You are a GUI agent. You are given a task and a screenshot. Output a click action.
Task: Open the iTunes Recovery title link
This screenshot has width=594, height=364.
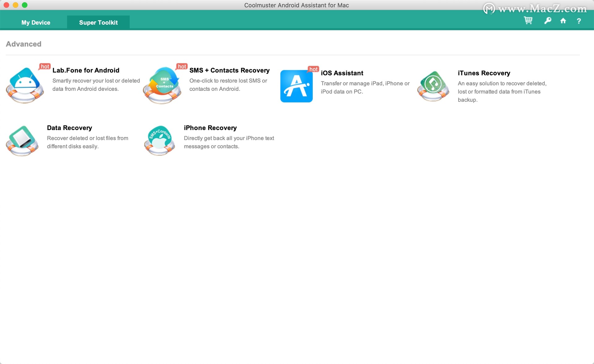coord(484,73)
